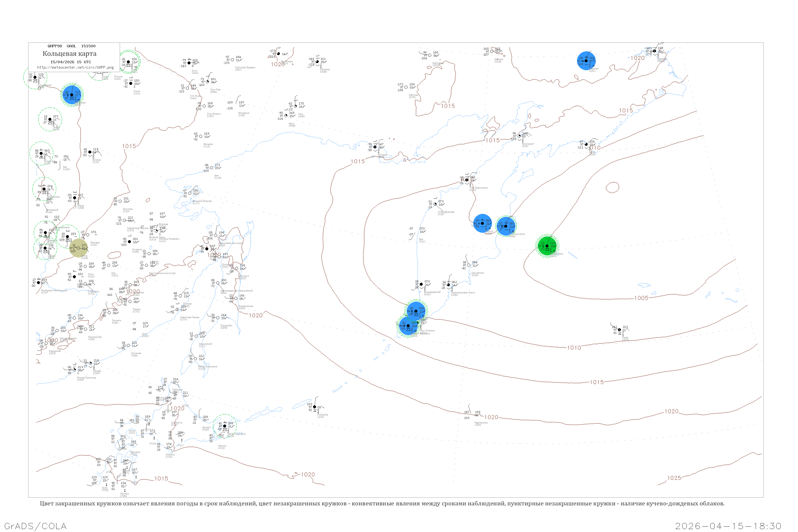Click the Кольцевая карта title
The image size is (798, 532).
[69, 54]
